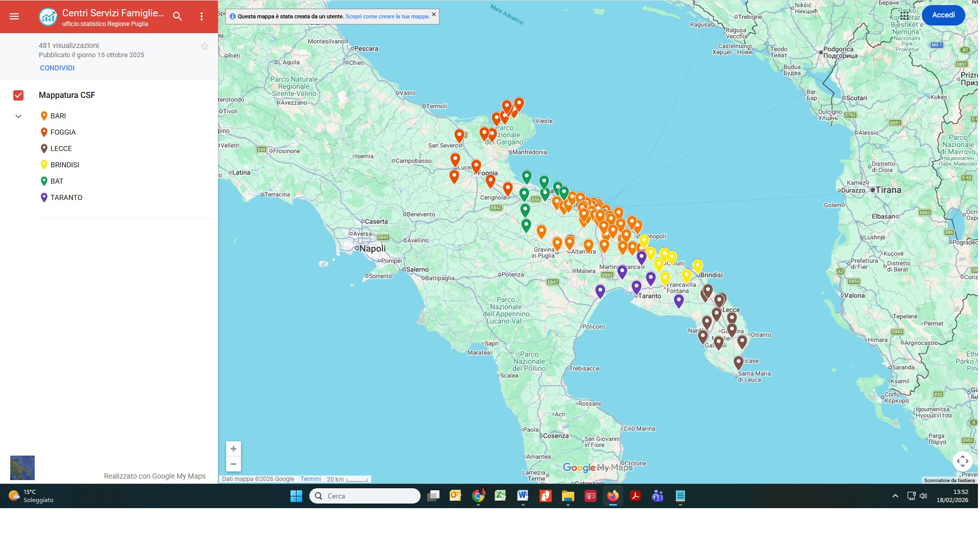Click the map zoom out minus button
This screenshot has width=980, height=551.
coord(233,464)
